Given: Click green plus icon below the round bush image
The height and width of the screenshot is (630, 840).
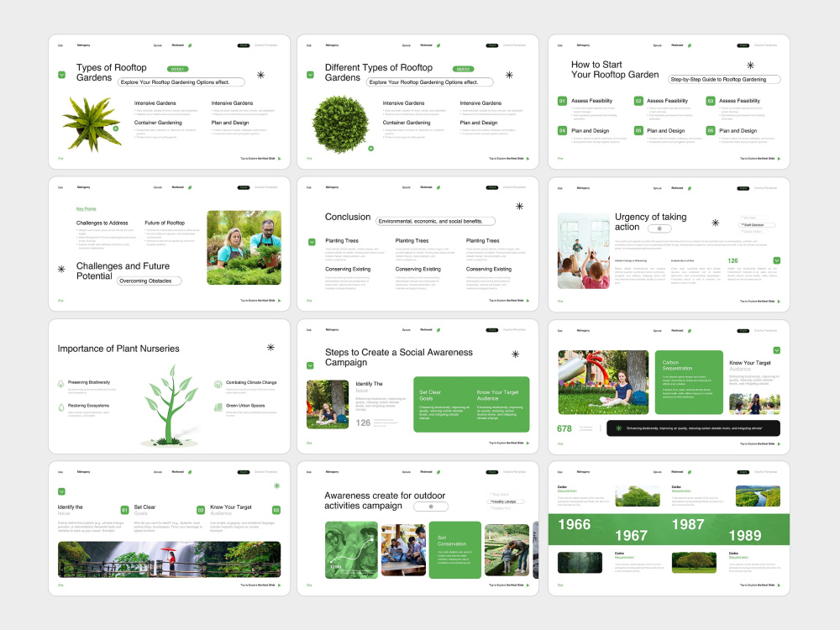Looking at the screenshot, I should (370, 149).
